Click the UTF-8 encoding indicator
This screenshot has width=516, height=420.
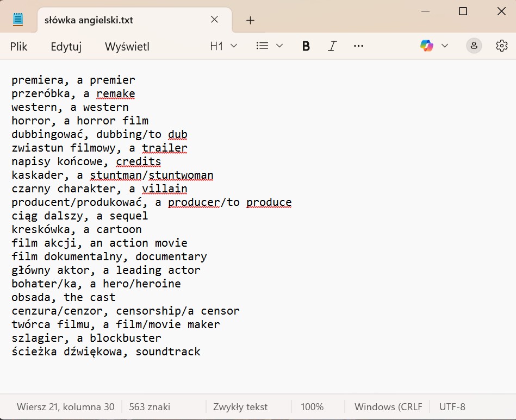452,407
